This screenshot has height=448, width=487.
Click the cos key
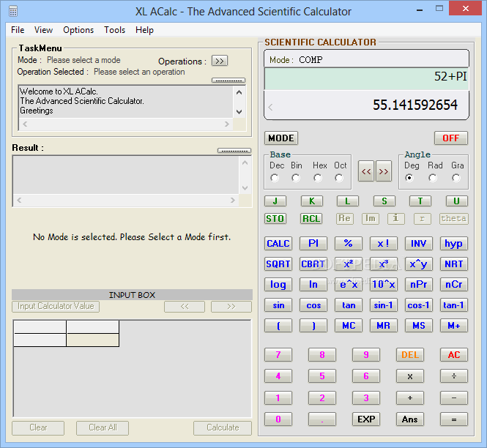click(x=313, y=305)
